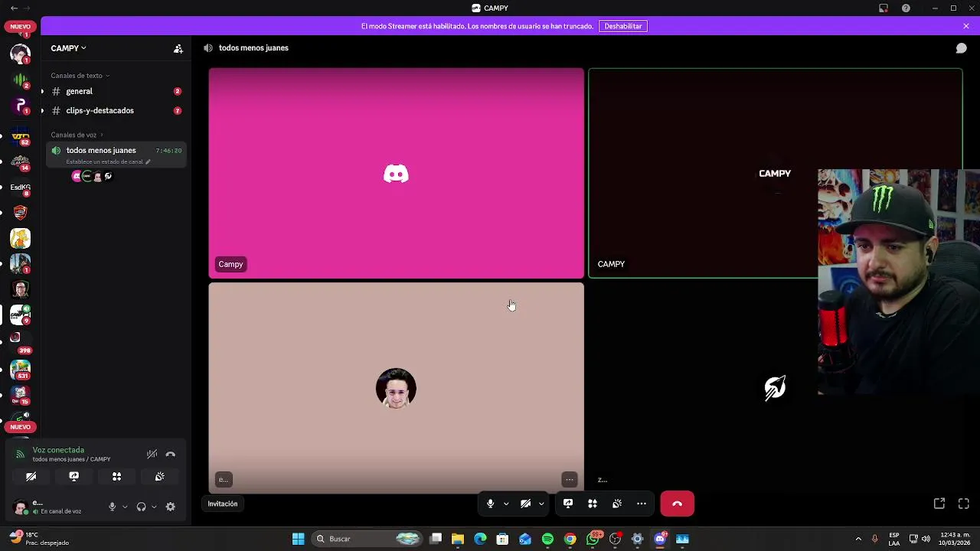Deafen with headphones icon in user panel
The image size is (980, 551).
click(x=141, y=507)
